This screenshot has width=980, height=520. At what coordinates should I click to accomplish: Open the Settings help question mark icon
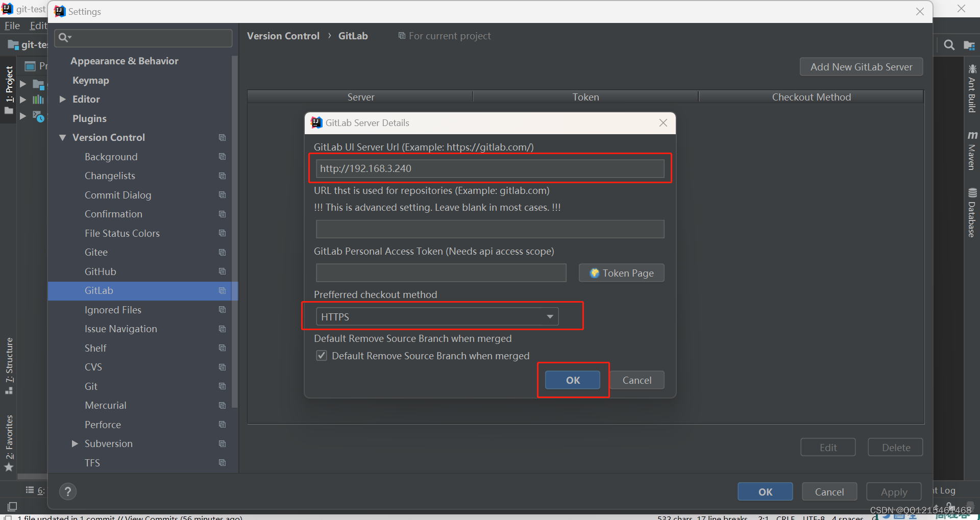pos(68,491)
